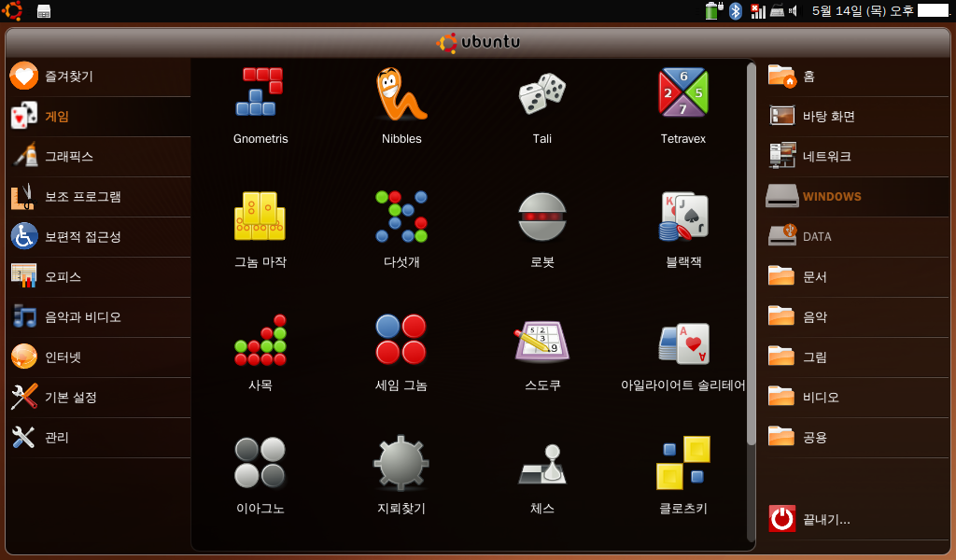
Task: Select the 즐겨찾기 favorites category
Action: [x=99, y=77]
